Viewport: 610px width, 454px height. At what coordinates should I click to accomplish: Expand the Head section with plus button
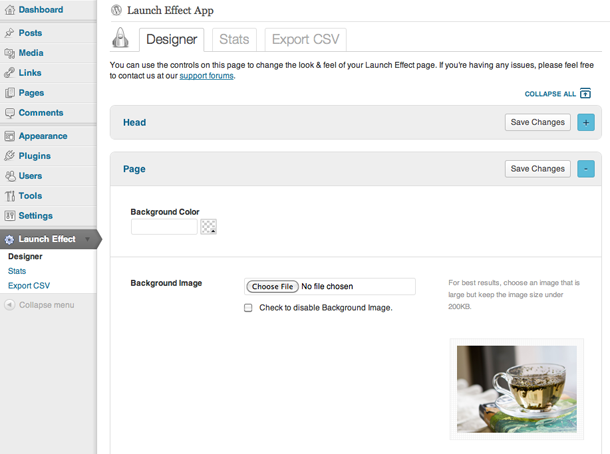[585, 123]
